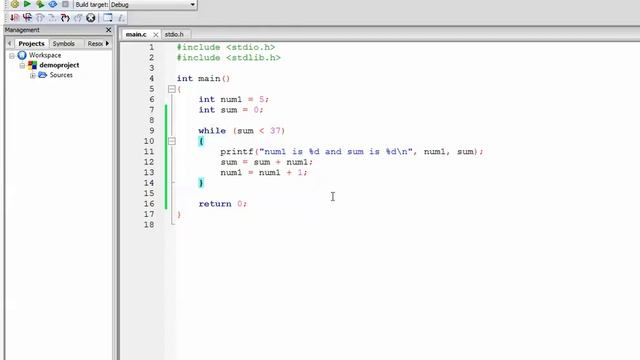Open the Build target dropdown

153,4
